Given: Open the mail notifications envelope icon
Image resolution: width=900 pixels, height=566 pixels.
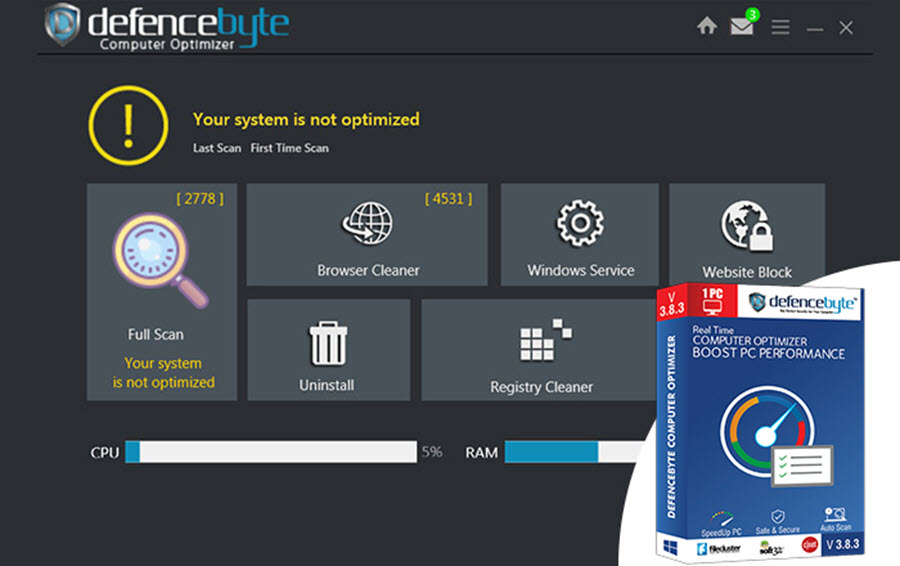Looking at the screenshot, I should pos(742,26).
